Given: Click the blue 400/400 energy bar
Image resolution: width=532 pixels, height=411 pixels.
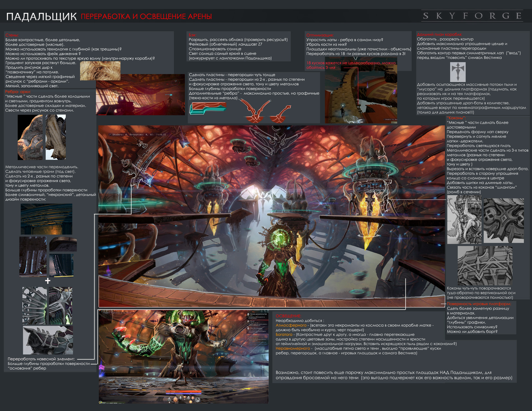Looking at the screenshot, I should [183, 394].
